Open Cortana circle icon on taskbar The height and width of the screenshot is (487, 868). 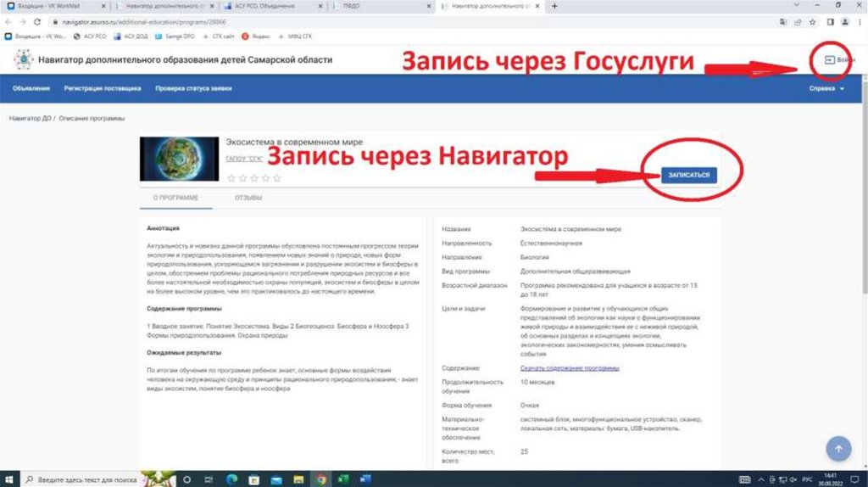[187, 479]
